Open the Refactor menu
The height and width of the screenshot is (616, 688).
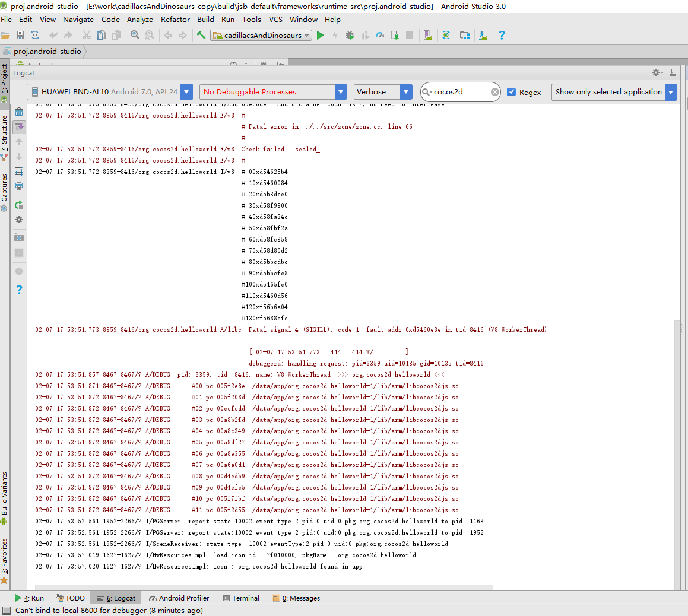point(175,20)
